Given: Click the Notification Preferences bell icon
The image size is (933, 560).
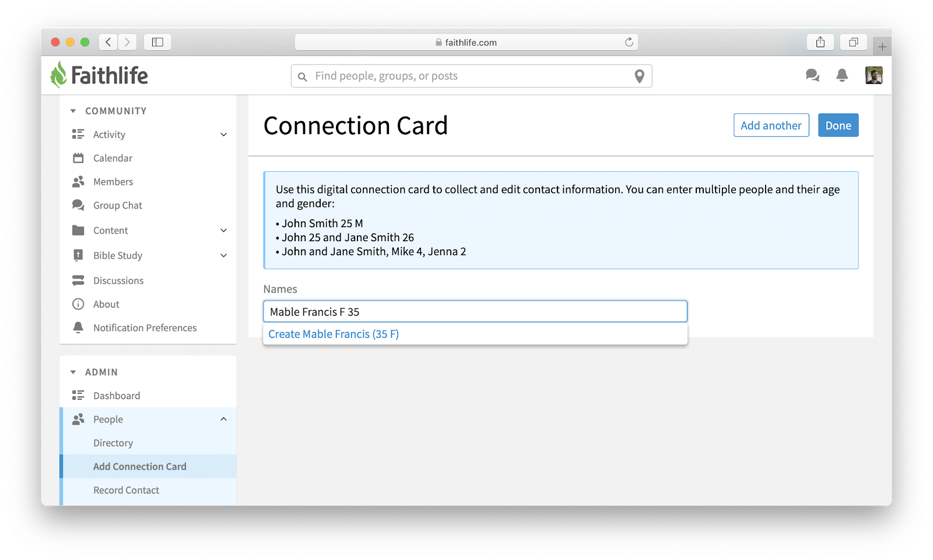Looking at the screenshot, I should 78,327.
